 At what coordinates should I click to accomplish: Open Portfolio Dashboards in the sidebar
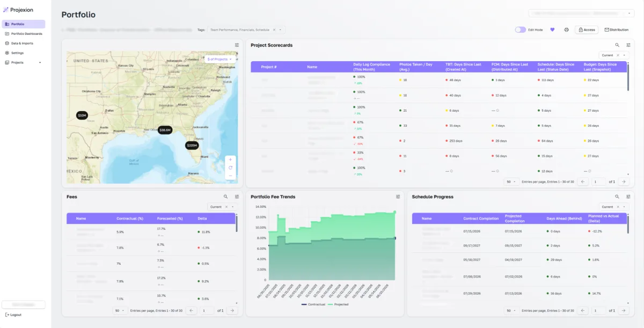click(x=23, y=34)
